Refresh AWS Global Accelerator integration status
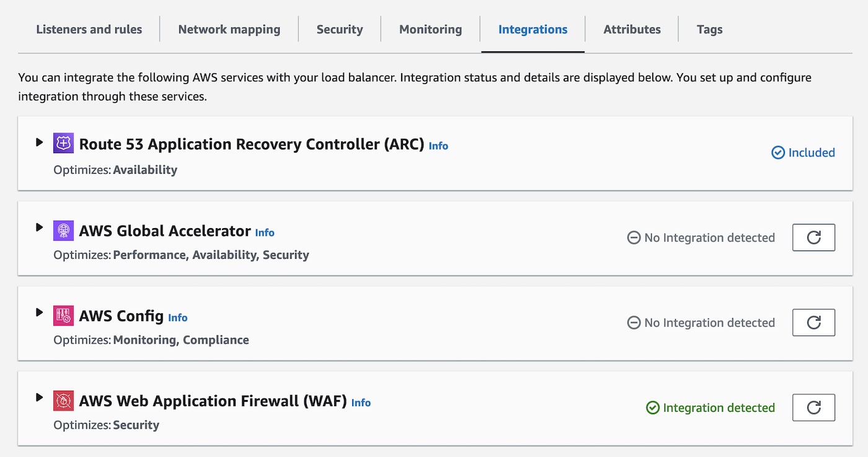This screenshot has width=868, height=457. [x=813, y=237]
